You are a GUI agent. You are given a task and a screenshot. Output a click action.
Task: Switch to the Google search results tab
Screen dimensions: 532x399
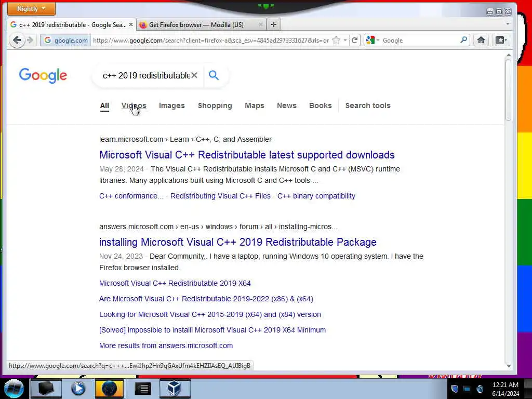72,24
